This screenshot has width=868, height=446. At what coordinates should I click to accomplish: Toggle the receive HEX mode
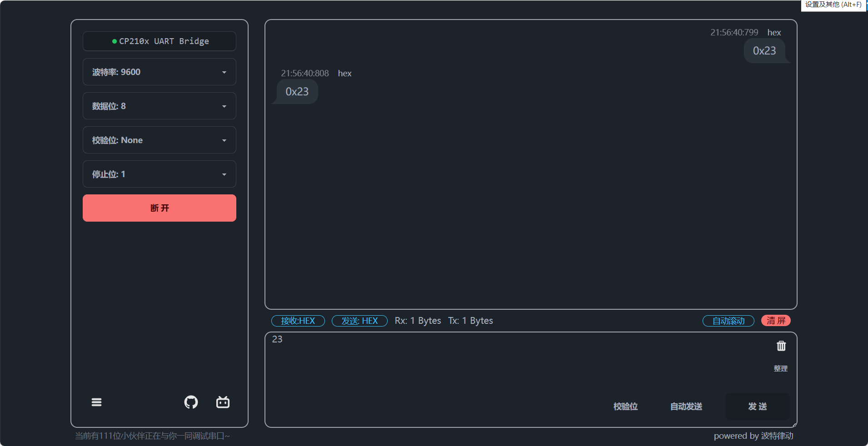[x=298, y=321]
